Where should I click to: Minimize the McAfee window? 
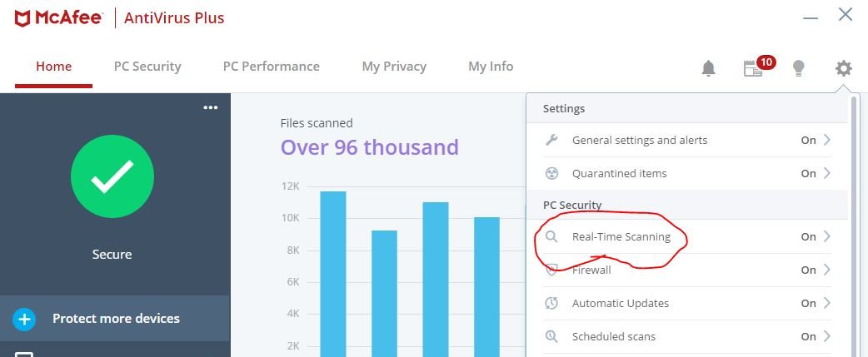click(811, 17)
